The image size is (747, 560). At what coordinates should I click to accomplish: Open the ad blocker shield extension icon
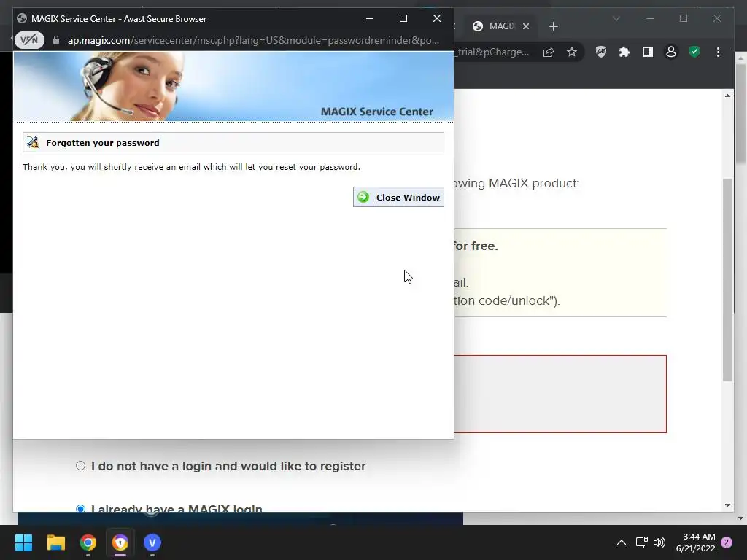pyautogui.click(x=601, y=52)
